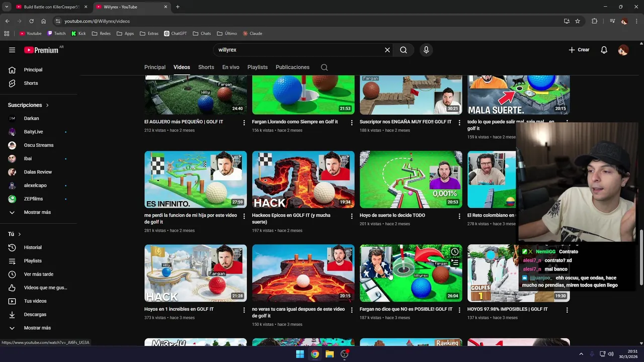644x362 pixels.
Task: Open options for Hackeos Epicos video
Action: (x=352, y=216)
